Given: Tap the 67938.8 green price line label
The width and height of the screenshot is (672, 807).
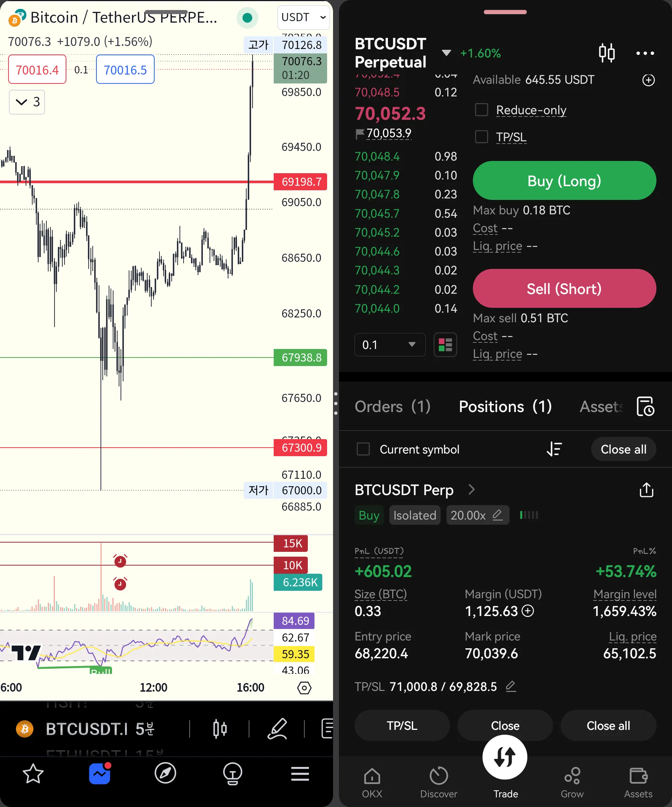Looking at the screenshot, I should (300, 358).
